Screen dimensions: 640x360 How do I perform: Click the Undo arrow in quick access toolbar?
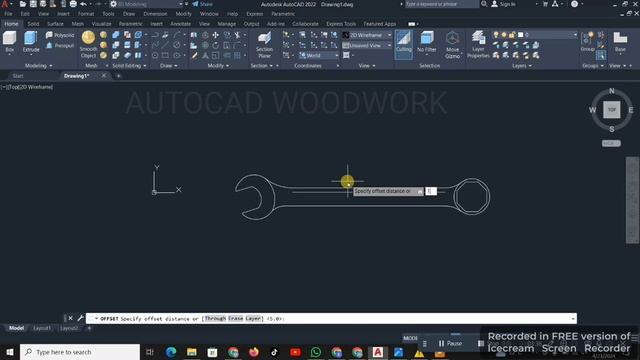tap(83, 4)
